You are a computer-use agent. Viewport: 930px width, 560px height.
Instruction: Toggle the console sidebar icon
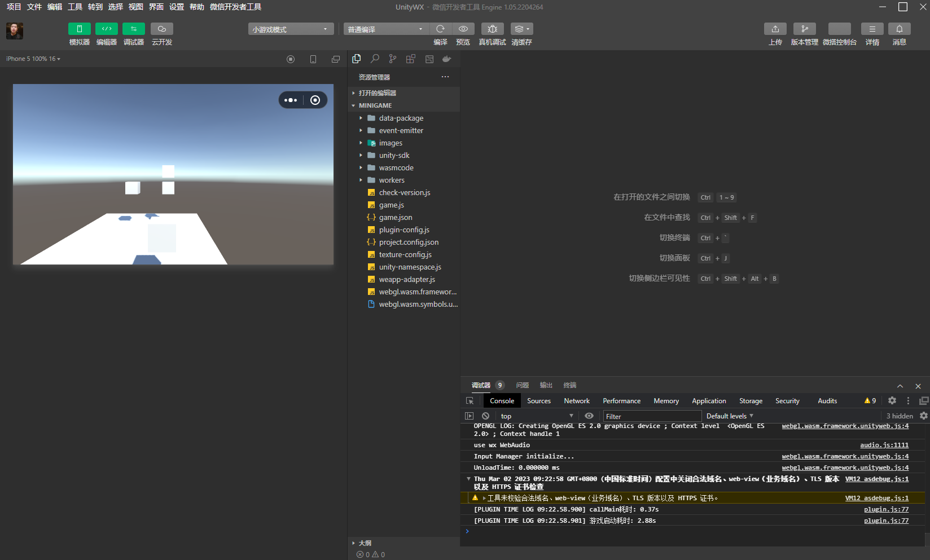(x=469, y=416)
